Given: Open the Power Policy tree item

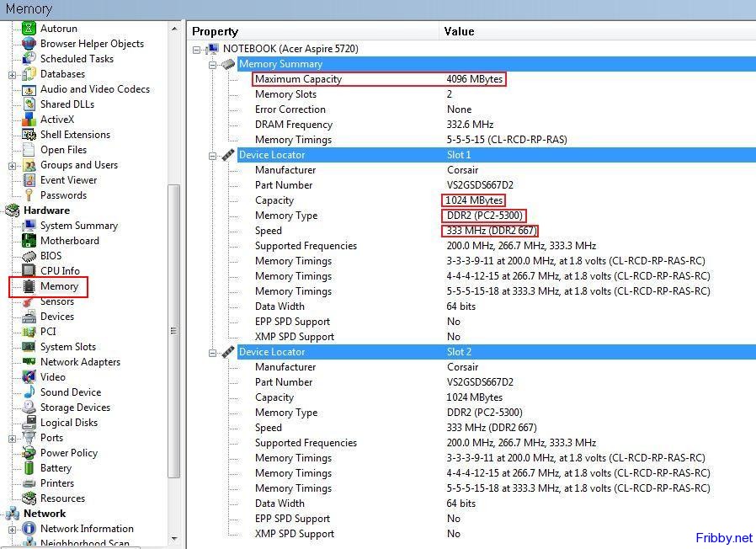Looking at the screenshot, I should point(69,453).
